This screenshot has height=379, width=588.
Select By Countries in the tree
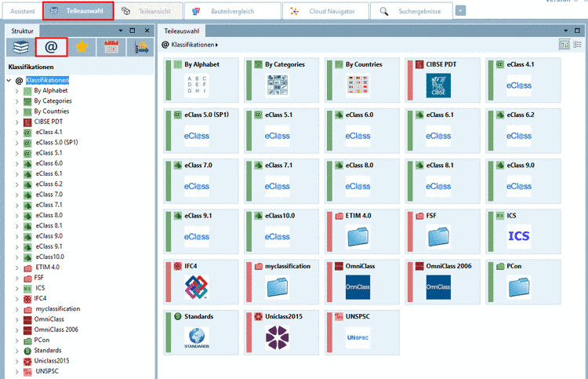(x=52, y=111)
